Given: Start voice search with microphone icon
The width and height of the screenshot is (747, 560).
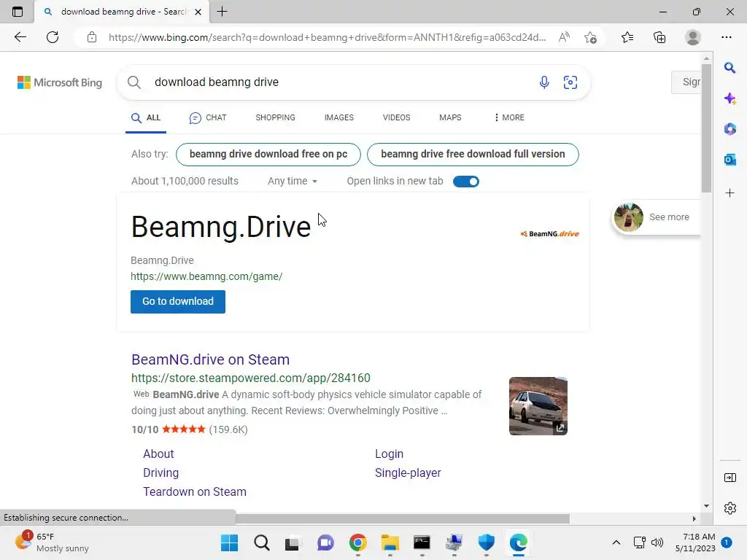Looking at the screenshot, I should 544,82.
